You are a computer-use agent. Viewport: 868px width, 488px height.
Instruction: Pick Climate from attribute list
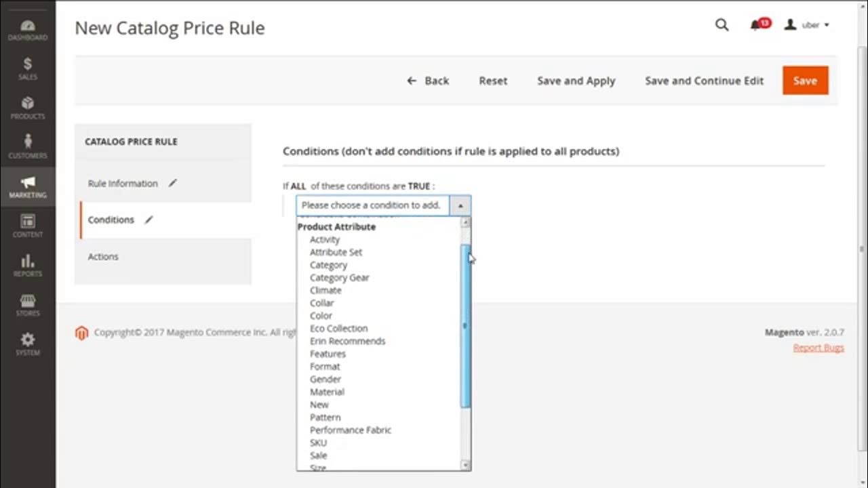[x=325, y=290]
